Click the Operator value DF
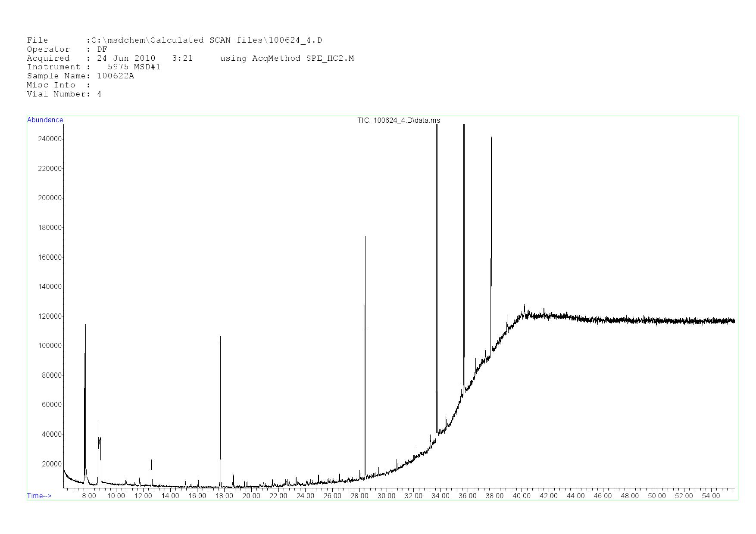756x534 pixels. coord(102,50)
